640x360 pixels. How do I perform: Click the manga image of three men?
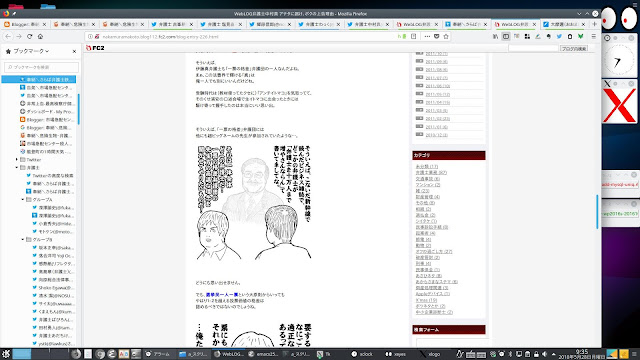(x=254, y=202)
